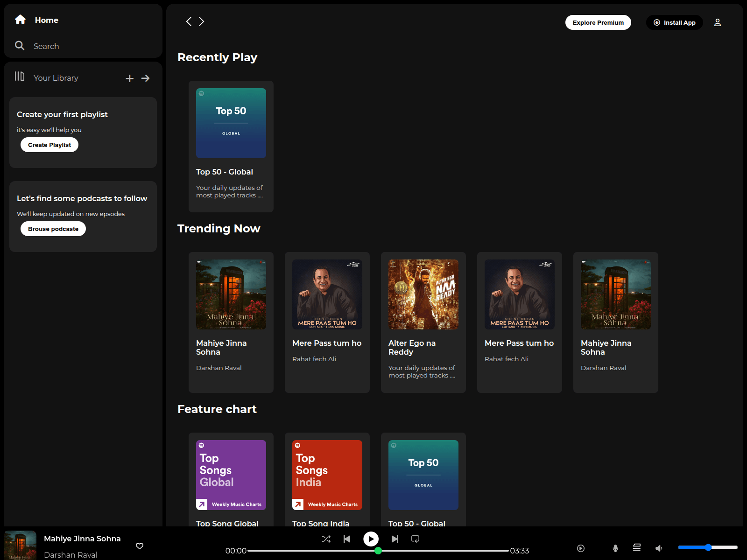Open Top 50 cover under Feature chart

point(423,475)
